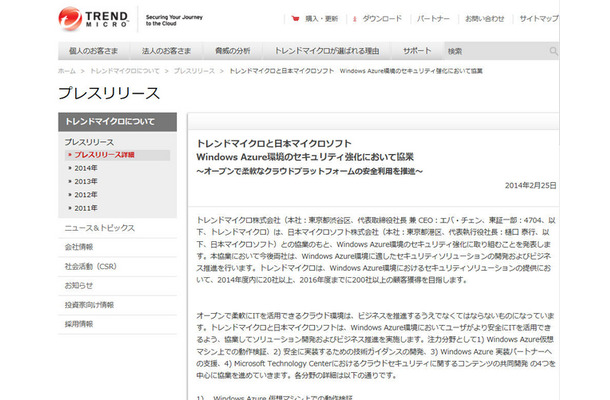610x400 pixels.
Task: Open プレスリリース in the sidebar
Action: point(89,142)
